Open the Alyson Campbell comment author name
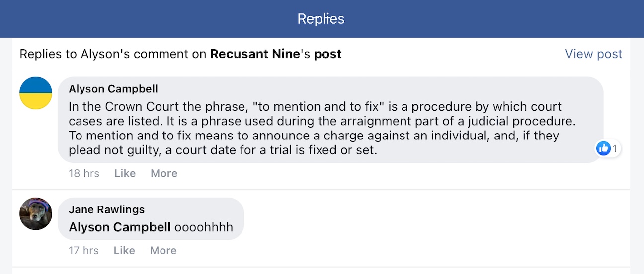The height and width of the screenshot is (274, 644). (x=113, y=89)
